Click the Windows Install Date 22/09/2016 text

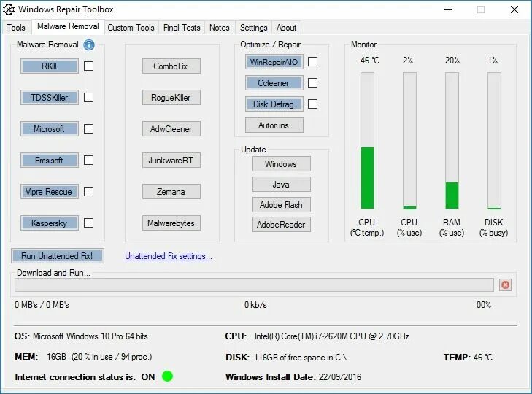293,377
